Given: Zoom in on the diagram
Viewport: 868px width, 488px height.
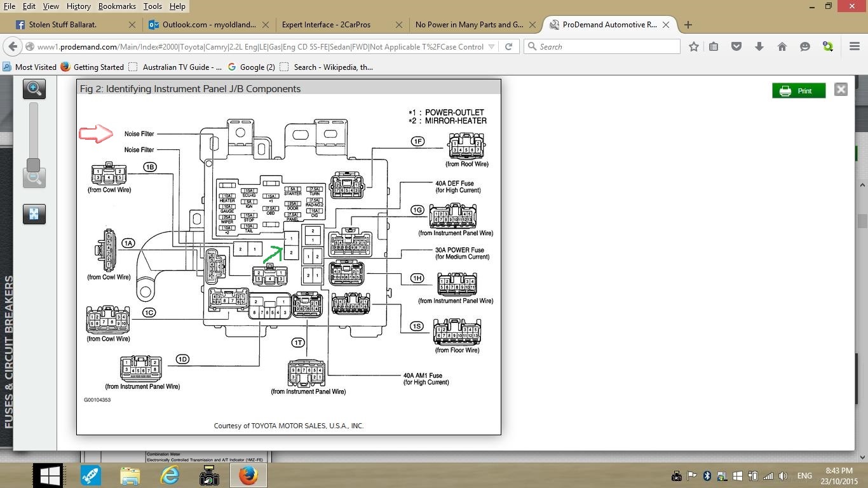Looking at the screenshot, I should pos(34,88).
